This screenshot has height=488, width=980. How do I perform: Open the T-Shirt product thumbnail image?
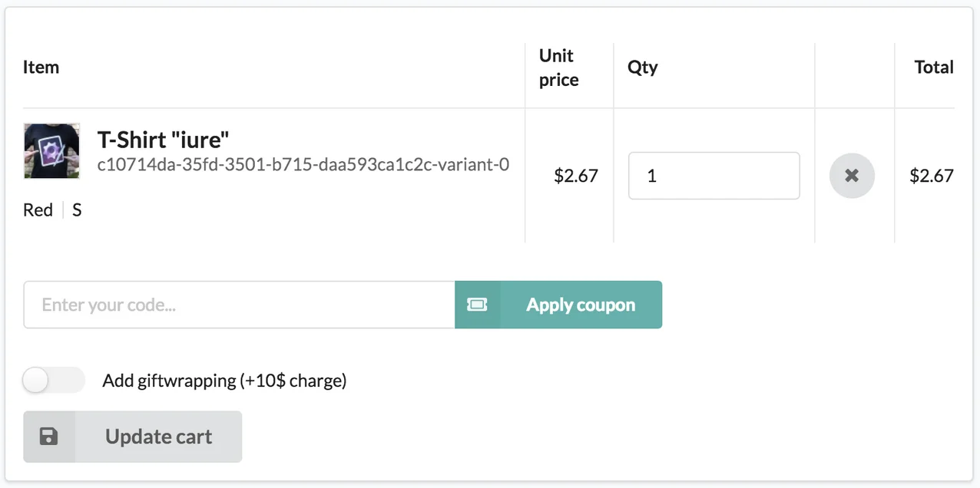click(x=51, y=151)
